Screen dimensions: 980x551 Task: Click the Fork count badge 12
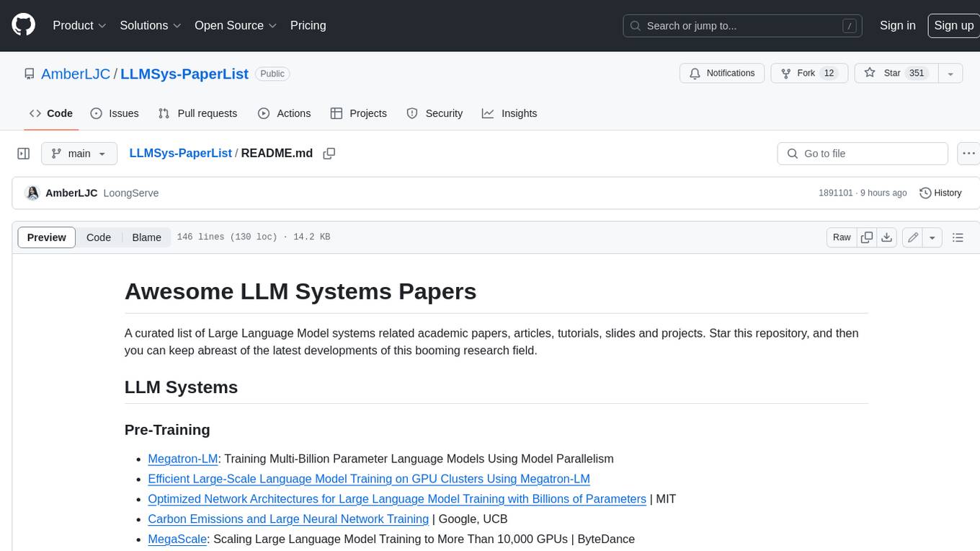click(x=829, y=74)
